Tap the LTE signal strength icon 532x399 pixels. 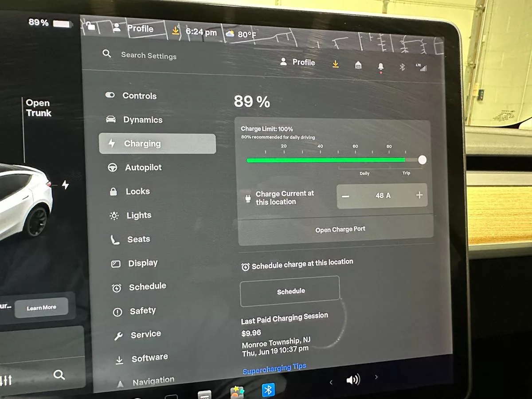421,67
